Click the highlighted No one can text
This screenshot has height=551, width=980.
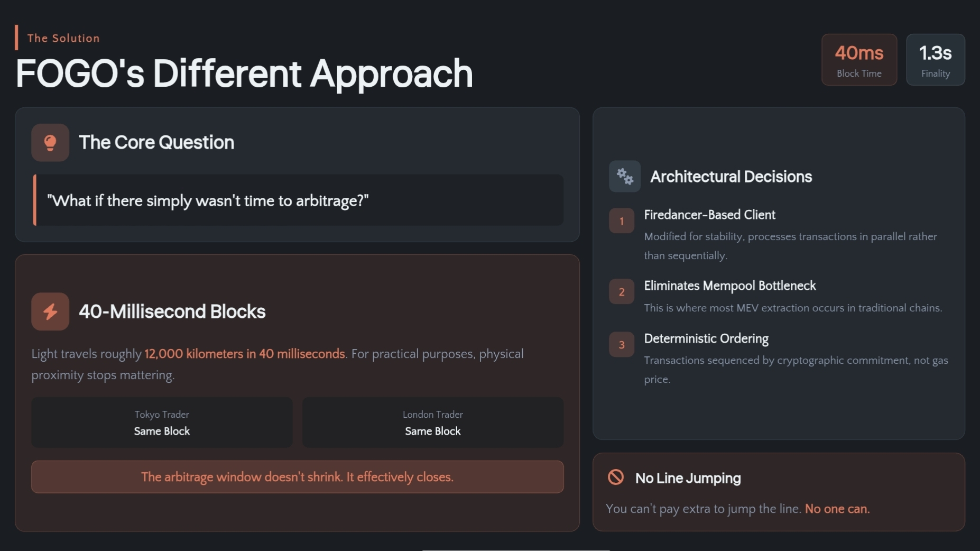click(837, 509)
